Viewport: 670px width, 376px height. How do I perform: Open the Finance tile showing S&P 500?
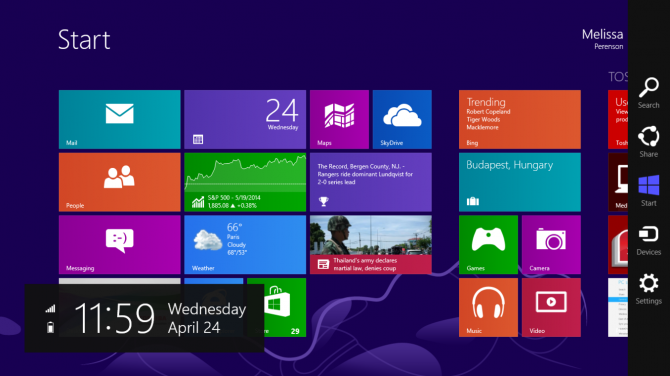click(245, 182)
